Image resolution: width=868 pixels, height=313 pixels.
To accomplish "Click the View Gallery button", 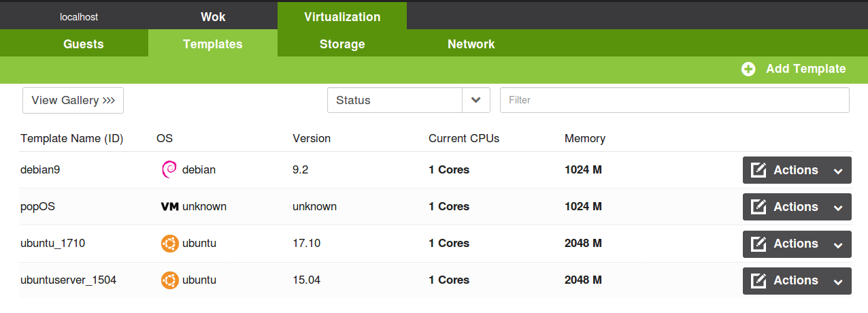I will pyautogui.click(x=73, y=100).
